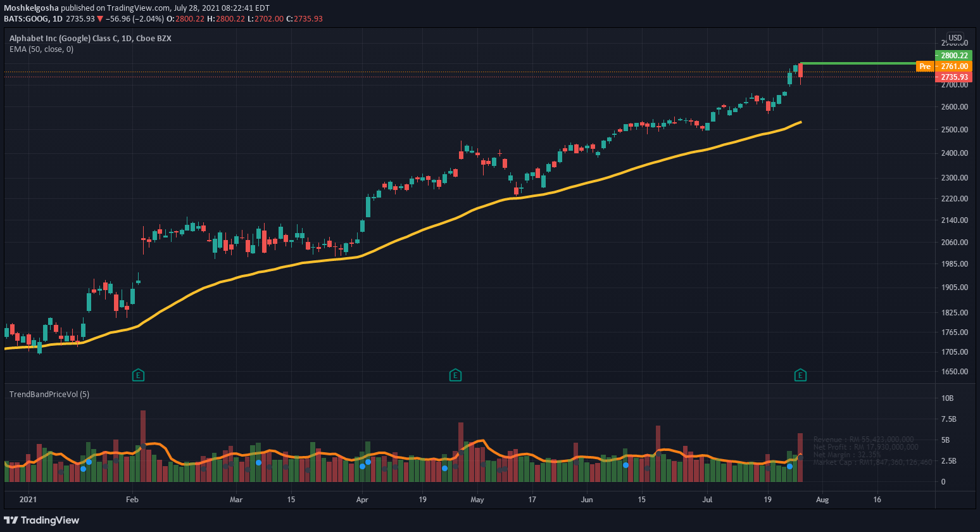Click the Apr date axis label
Image resolution: width=980 pixels, height=532 pixels.
point(362,500)
